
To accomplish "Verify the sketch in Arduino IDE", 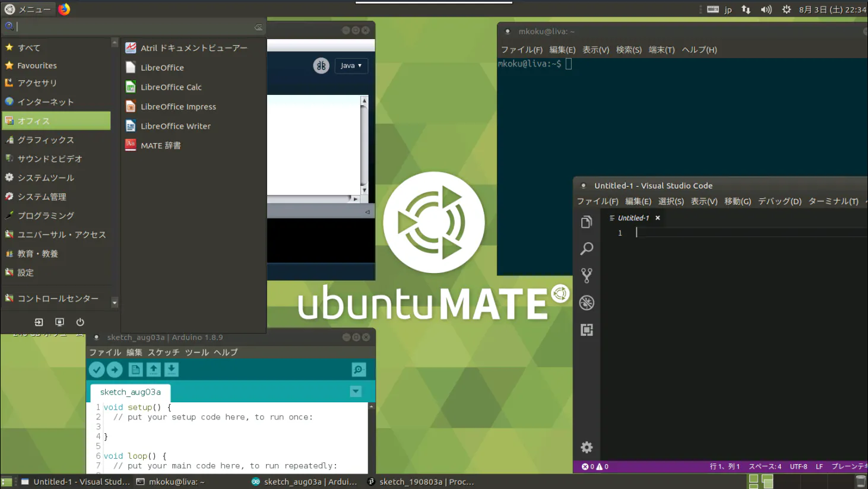I will pos(96,370).
